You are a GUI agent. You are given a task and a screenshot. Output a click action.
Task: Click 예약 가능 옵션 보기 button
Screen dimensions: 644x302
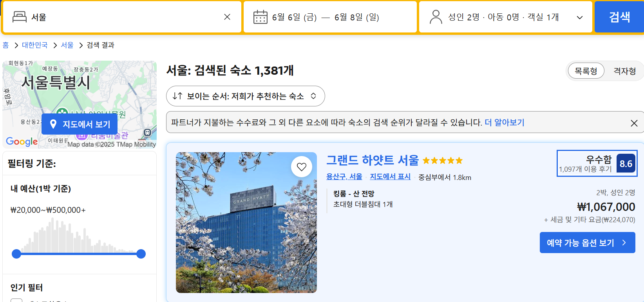point(587,243)
